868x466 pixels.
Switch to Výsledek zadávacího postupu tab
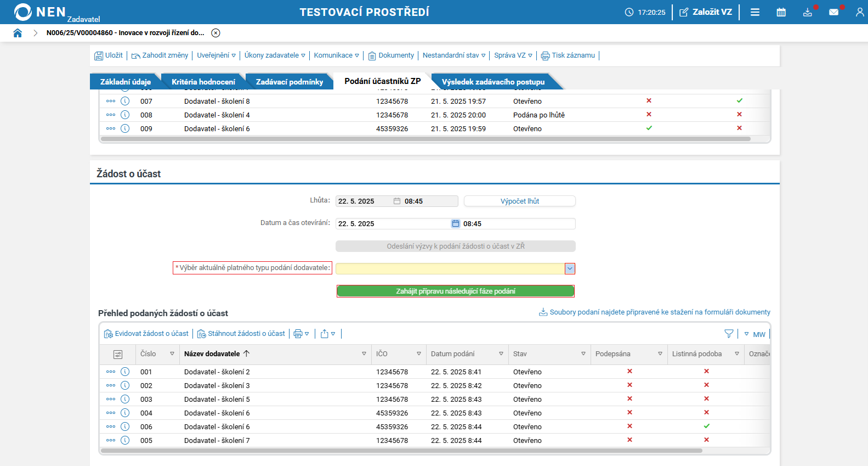click(493, 82)
